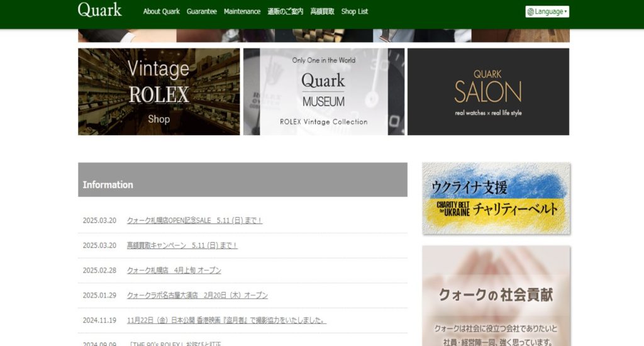Open 通販のご案内 menu item

pyautogui.click(x=286, y=11)
